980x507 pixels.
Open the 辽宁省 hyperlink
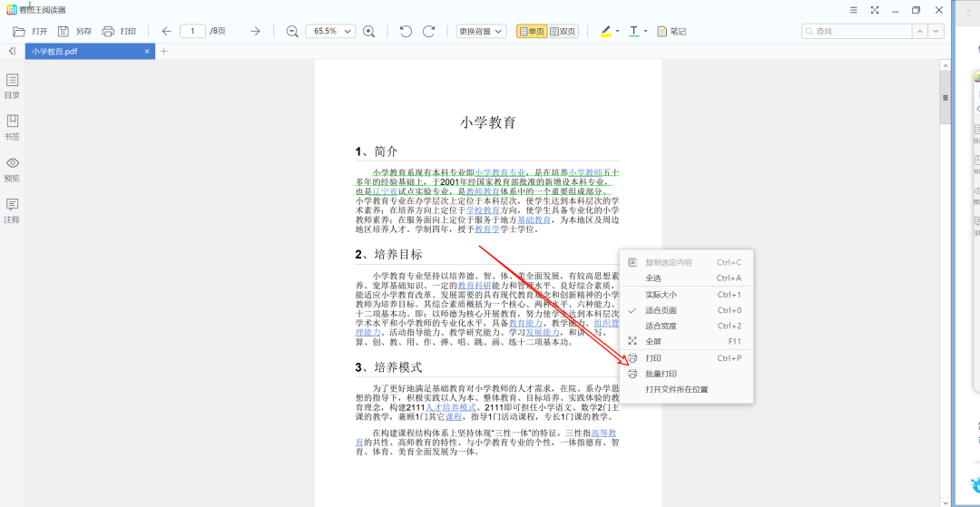point(385,191)
